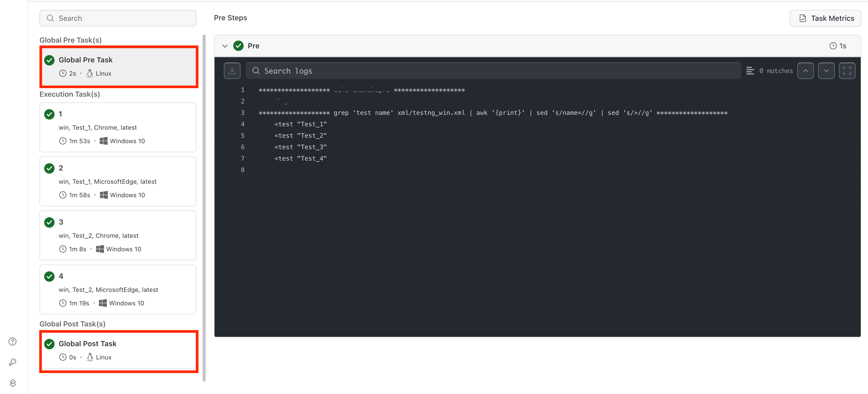
Task: Expand Execution Task 3 with Test_2 Chrome
Action: (x=118, y=235)
